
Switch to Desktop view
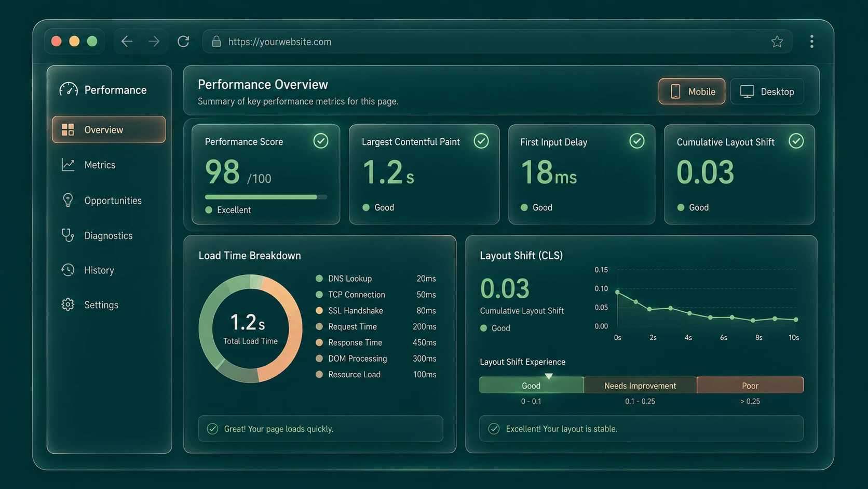[x=767, y=91]
